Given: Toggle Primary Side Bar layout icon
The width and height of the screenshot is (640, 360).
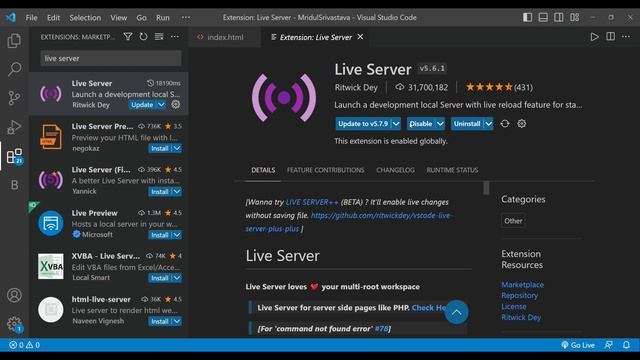Looking at the screenshot, I should coord(527,17).
